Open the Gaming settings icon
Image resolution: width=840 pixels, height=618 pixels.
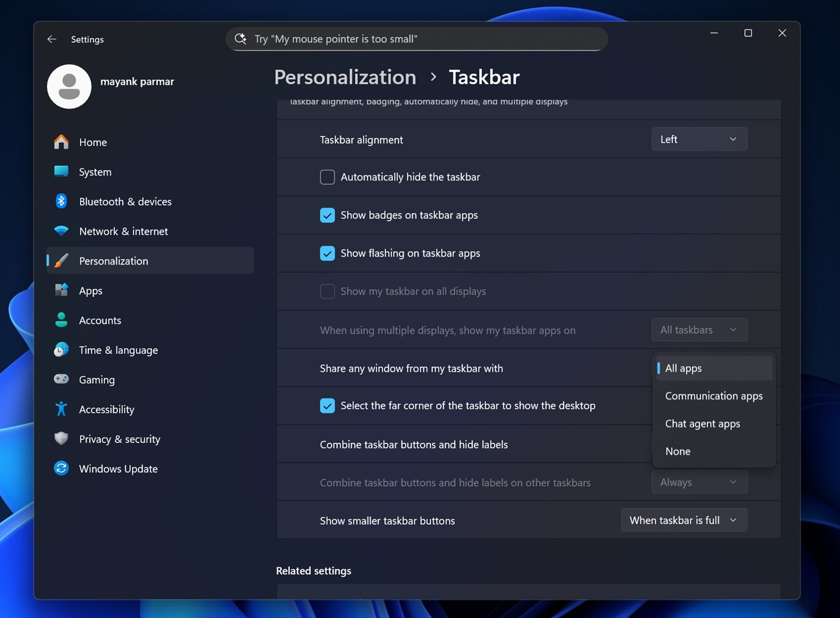click(61, 379)
